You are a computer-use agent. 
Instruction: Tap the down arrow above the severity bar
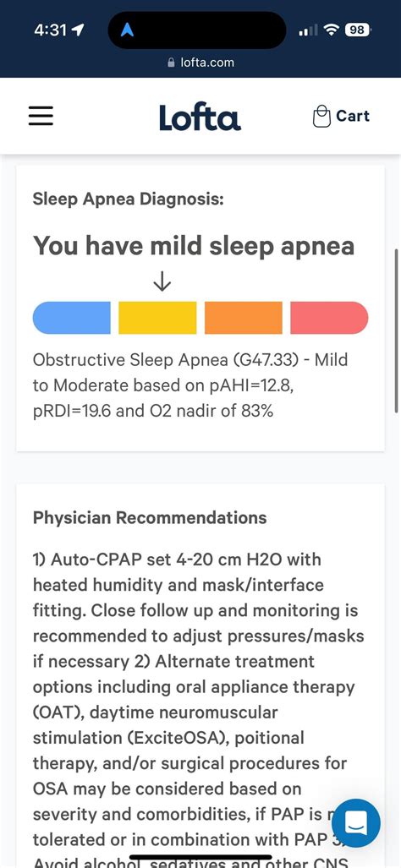162,283
